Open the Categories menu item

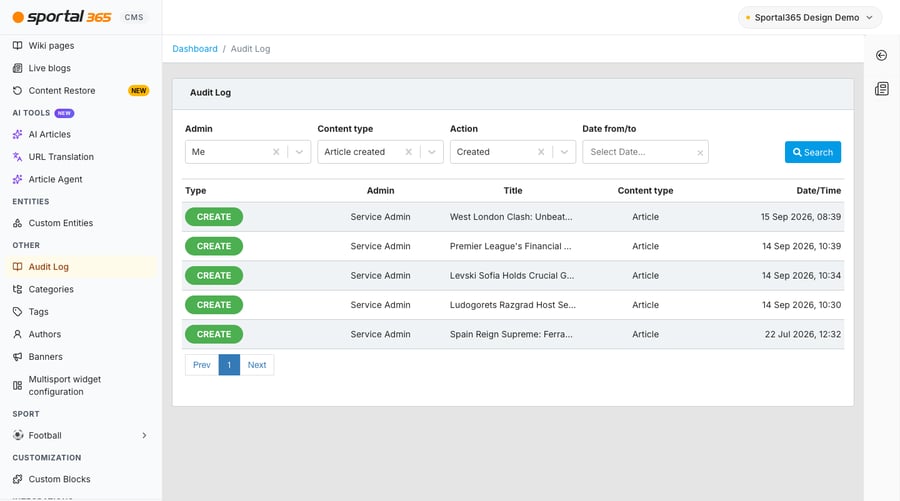coord(80,289)
